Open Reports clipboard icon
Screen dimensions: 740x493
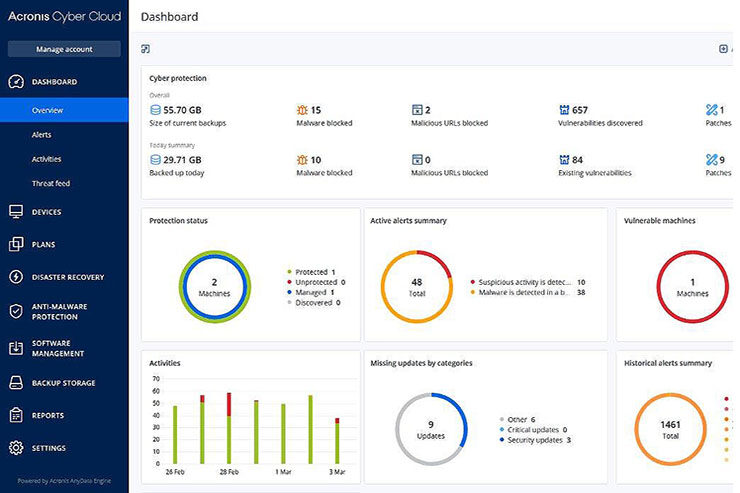[16, 415]
